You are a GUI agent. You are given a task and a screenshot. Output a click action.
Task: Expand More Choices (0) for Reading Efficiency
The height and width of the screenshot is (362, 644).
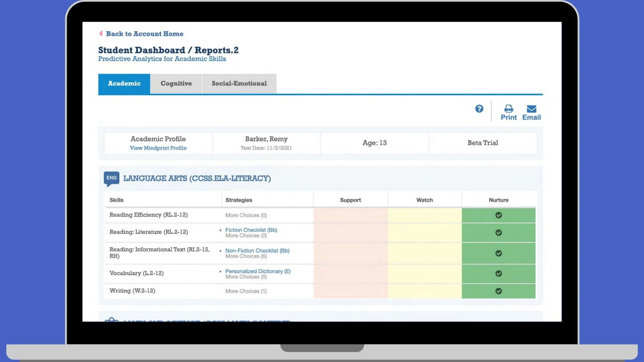click(x=246, y=215)
